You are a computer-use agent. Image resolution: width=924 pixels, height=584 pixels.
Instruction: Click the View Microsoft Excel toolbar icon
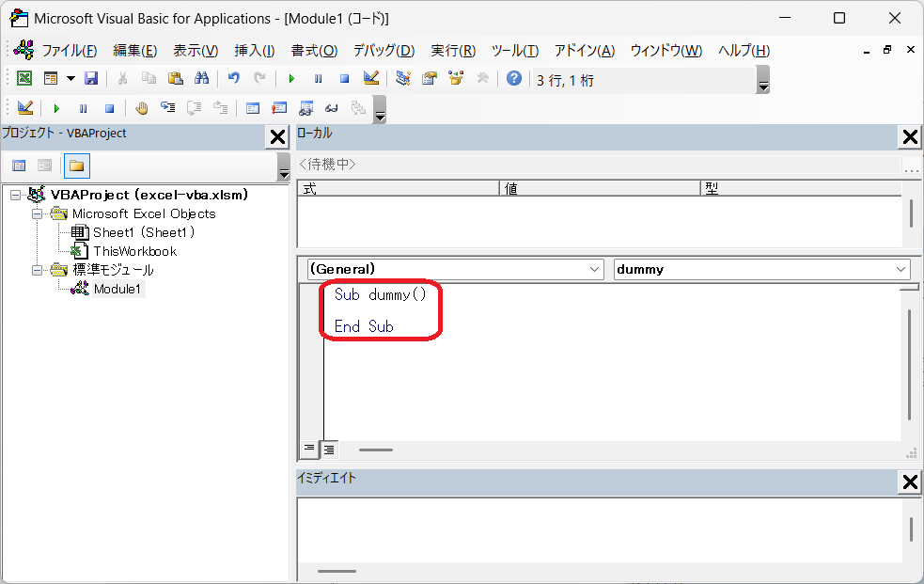pos(23,79)
